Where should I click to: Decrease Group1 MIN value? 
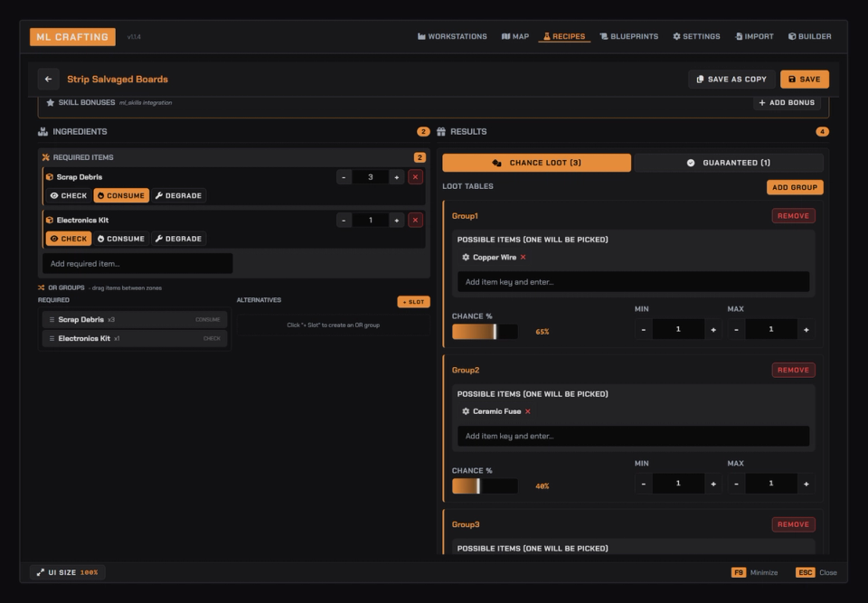[x=643, y=329]
